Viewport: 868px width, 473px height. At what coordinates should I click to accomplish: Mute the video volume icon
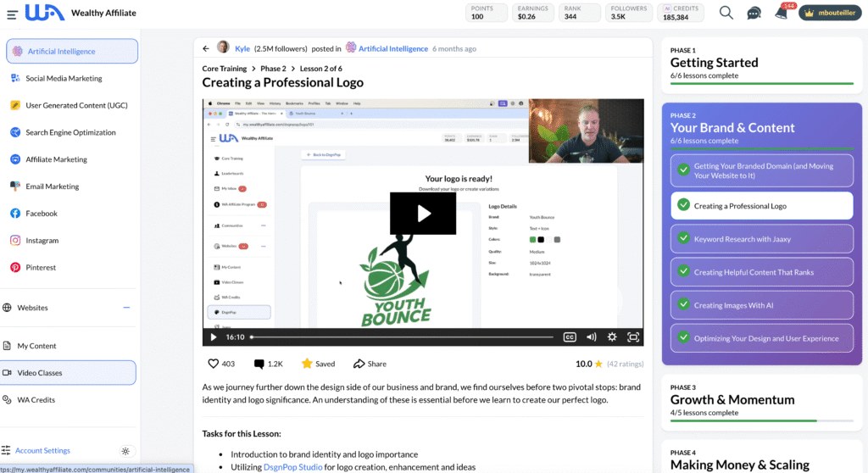(x=591, y=337)
